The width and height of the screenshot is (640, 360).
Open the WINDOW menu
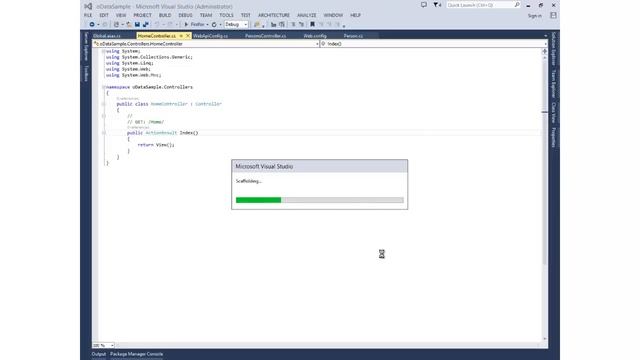coord(333,15)
